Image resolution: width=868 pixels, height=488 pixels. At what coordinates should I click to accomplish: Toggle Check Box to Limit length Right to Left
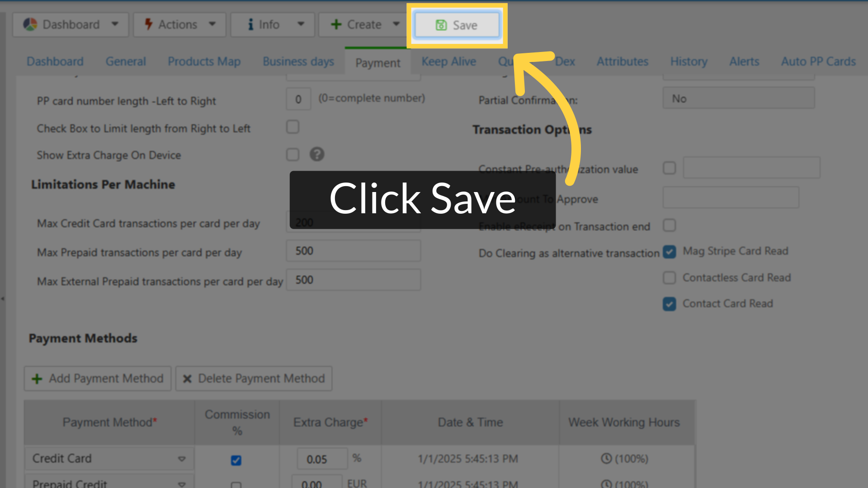pyautogui.click(x=293, y=127)
